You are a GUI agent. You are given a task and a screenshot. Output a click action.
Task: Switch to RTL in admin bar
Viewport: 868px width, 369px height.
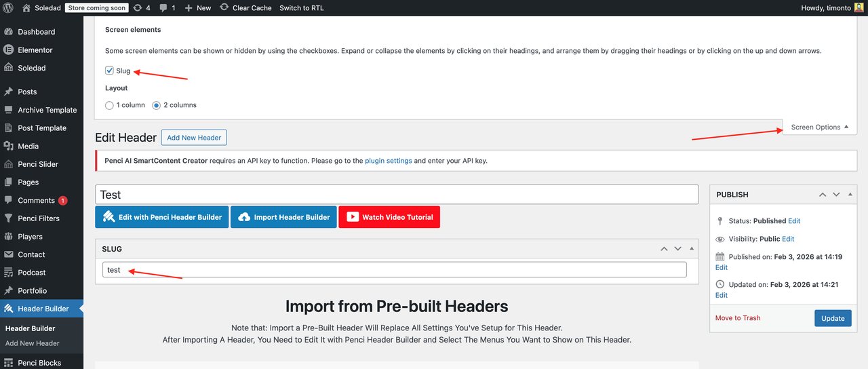(x=301, y=7)
